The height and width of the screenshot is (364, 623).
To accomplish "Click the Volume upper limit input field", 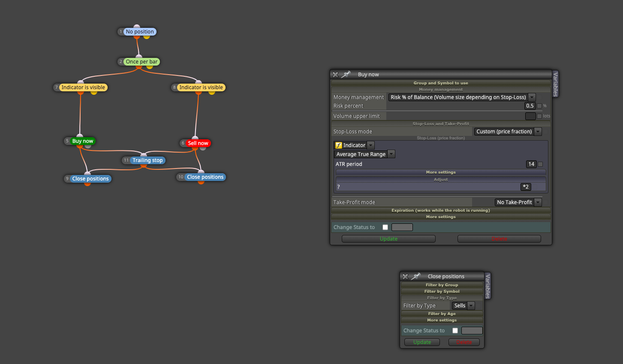I will point(530,116).
